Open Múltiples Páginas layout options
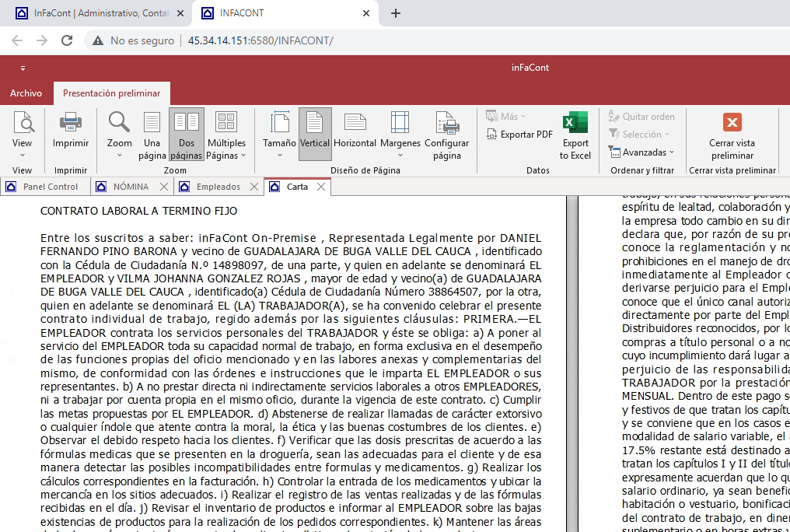The width and height of the screenshot is (790, 532). (226, 134)
